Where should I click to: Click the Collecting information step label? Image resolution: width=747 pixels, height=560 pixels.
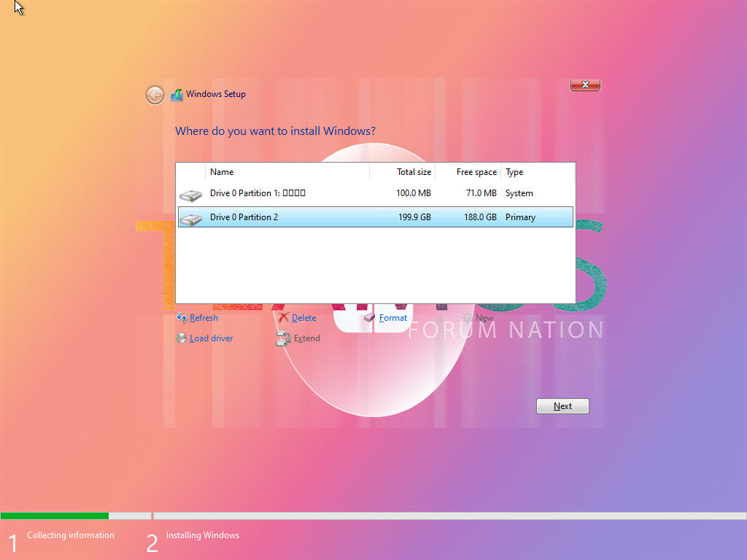pyautogui.click(x=71, y=535)
